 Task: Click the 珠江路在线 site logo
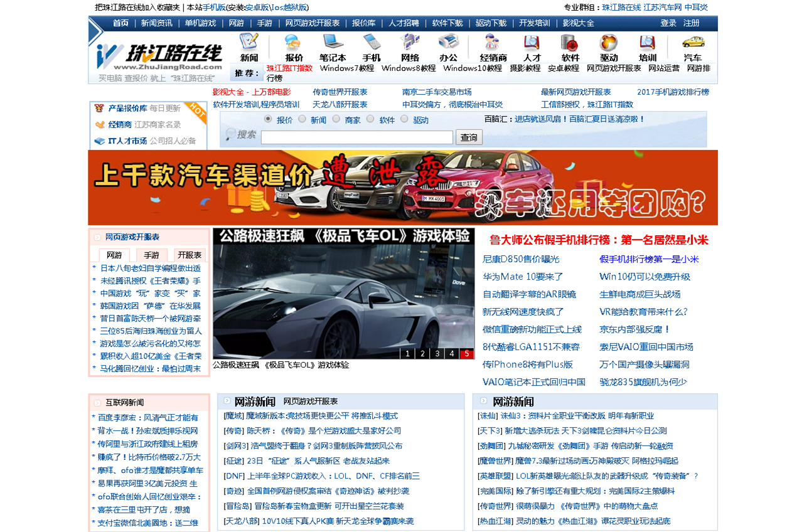point(159,57)
